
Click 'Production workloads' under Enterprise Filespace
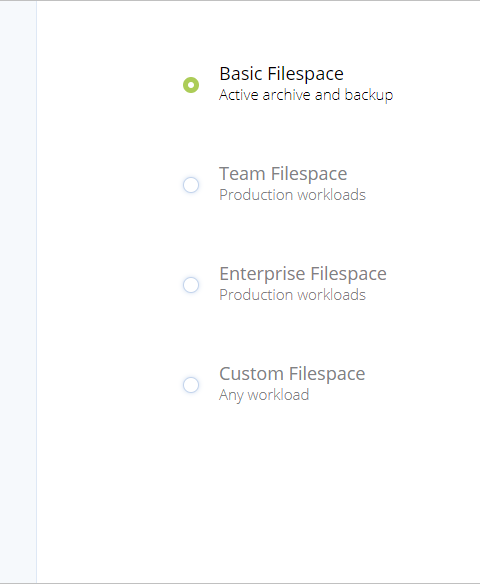tap(292, 295)
